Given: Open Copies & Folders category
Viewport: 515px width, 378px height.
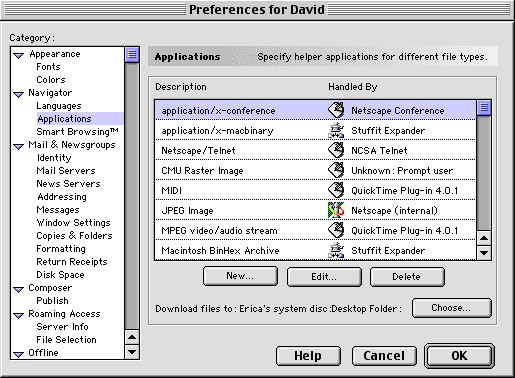Looking at the screenshot, I should [74, 236].
